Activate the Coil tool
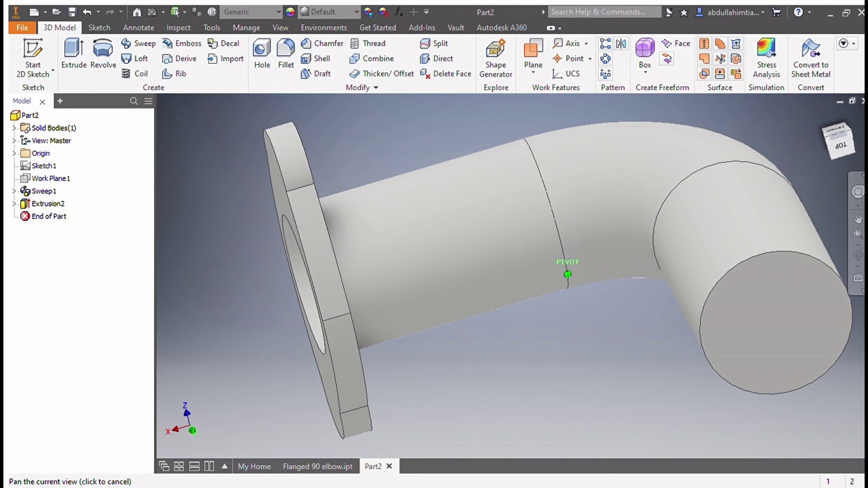The image size is (868, 488). pos(134,73)
